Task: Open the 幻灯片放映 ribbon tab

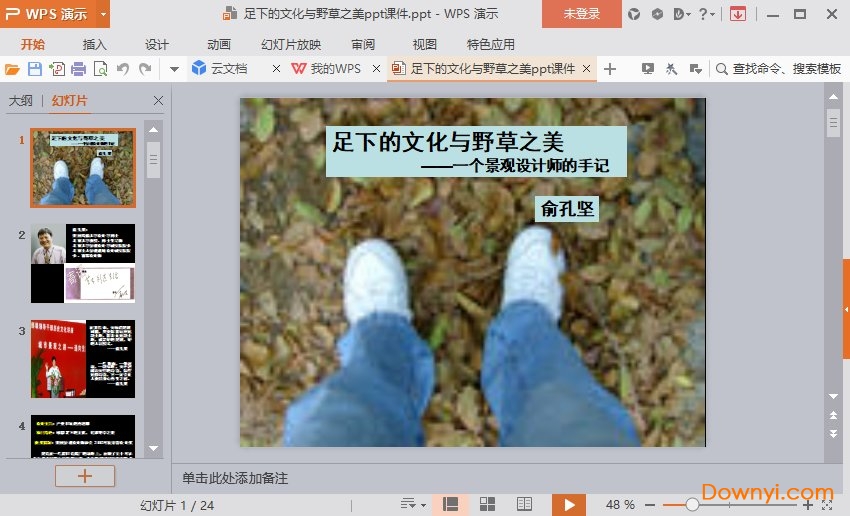Action: pyautogui.click(x=291, y=44)
